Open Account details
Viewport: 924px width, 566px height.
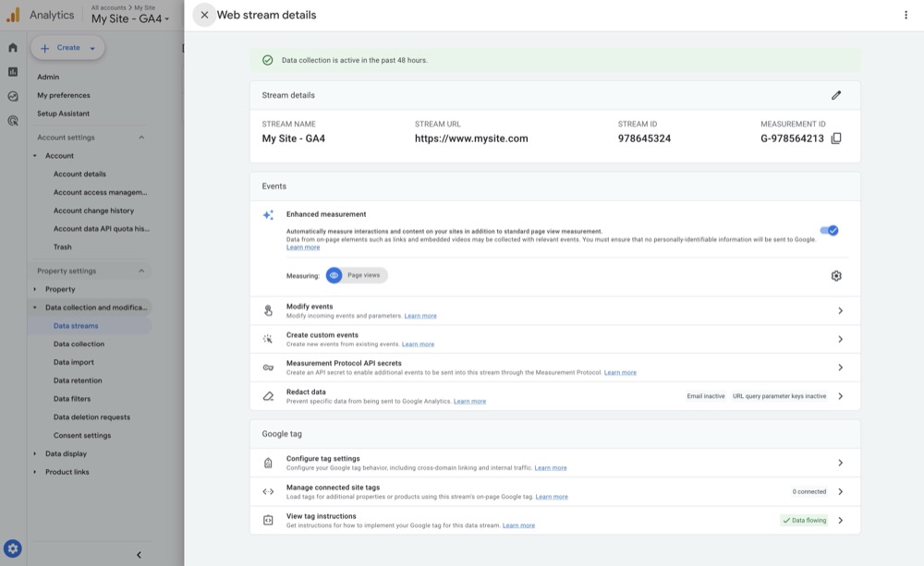coord(79,175)
